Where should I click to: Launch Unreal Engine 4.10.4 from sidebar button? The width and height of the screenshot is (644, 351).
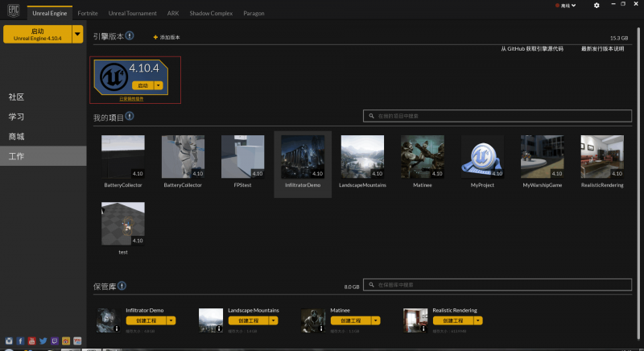pos(37,34)
